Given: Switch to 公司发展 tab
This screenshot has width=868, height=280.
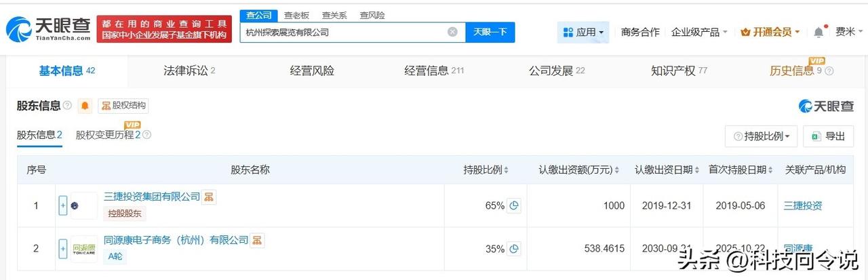Looking at the screenshot, I should point(557,71).
